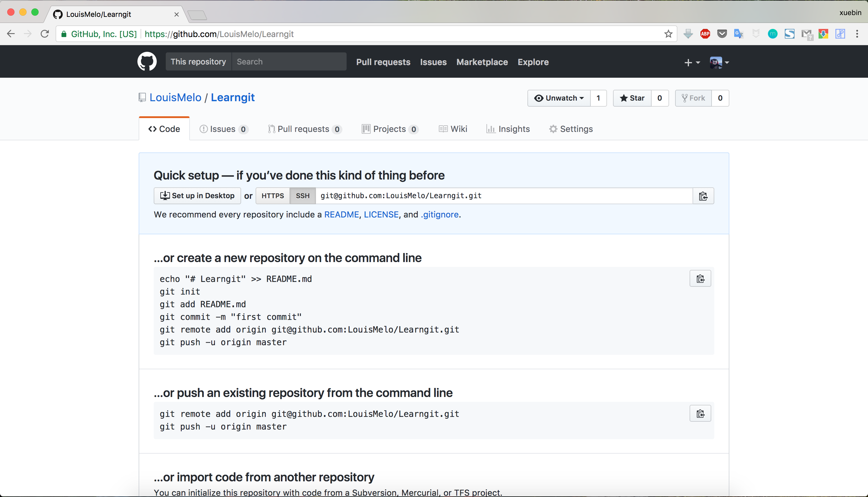Open the Pocket extension icon

click(722, 34)
